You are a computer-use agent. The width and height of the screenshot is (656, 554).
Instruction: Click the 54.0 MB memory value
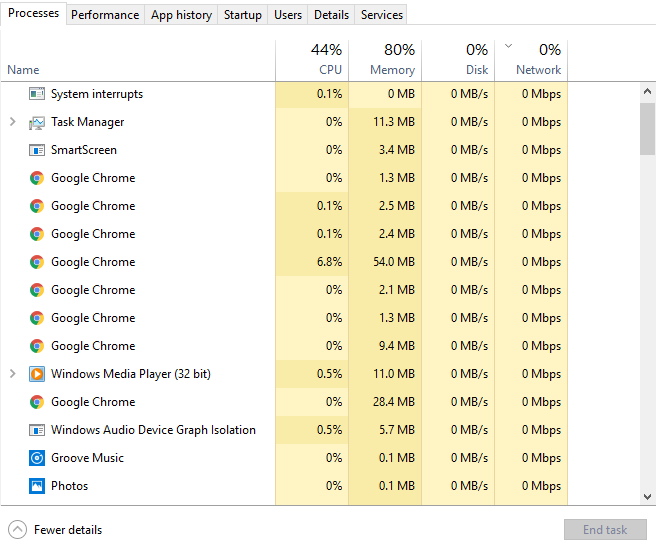pos(394,262)
